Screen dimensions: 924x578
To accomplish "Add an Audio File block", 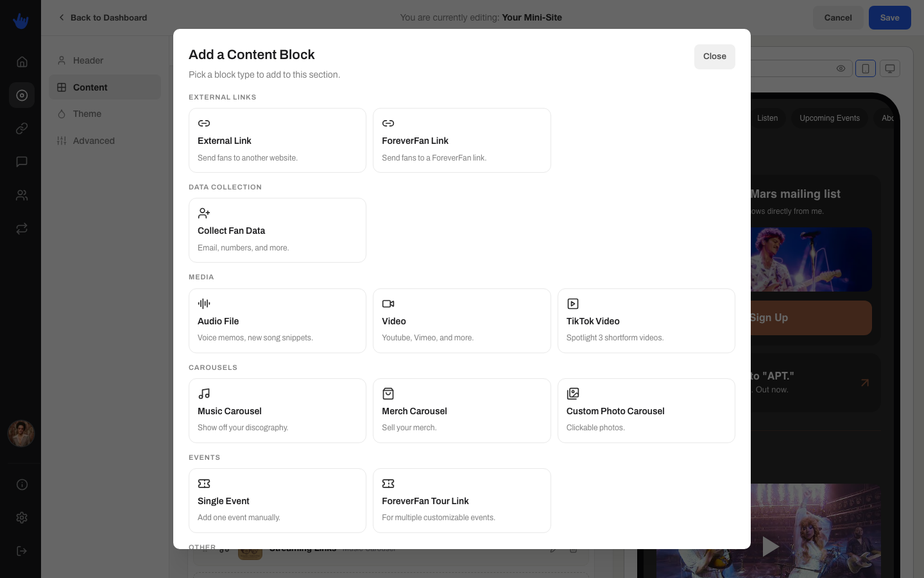I will coord(277,320).
